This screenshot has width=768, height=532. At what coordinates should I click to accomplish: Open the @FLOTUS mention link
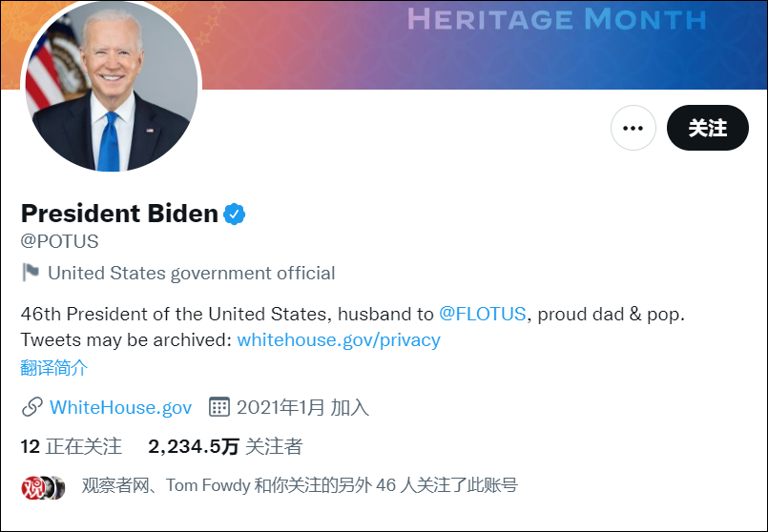point(482,314)
